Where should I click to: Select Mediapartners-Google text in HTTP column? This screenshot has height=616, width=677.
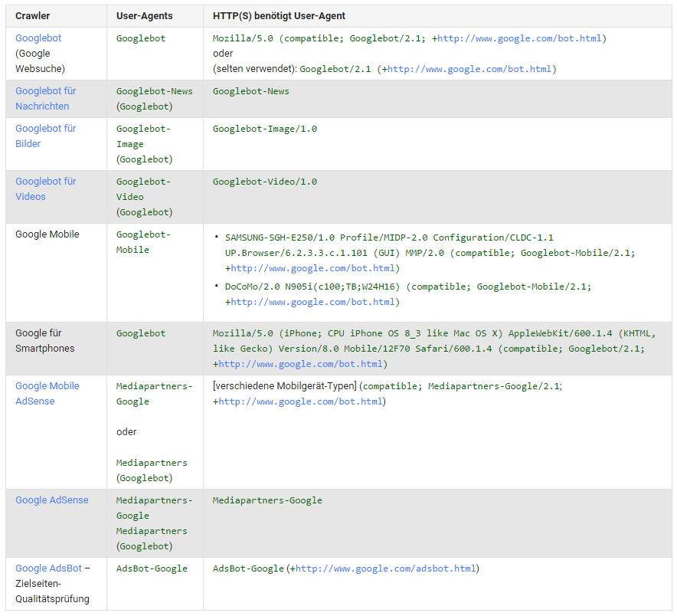point(267,500)
